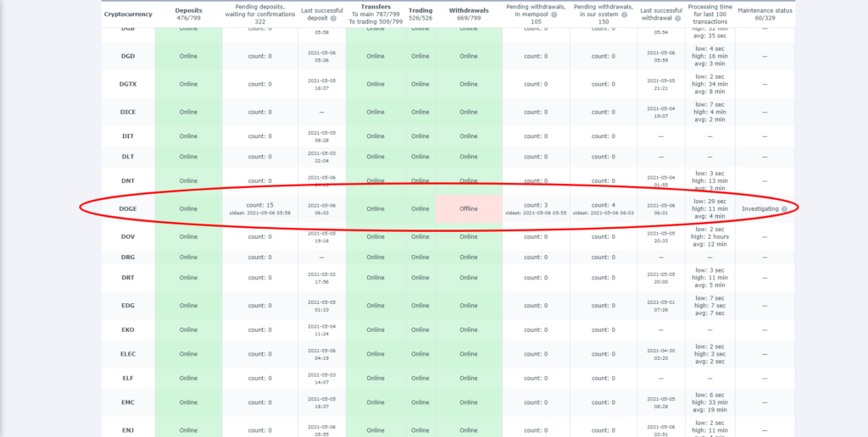Click DGTX processing time avg: 8 min cell
Viewport: 868px width, 437px height.
click(x=710, y=84)
